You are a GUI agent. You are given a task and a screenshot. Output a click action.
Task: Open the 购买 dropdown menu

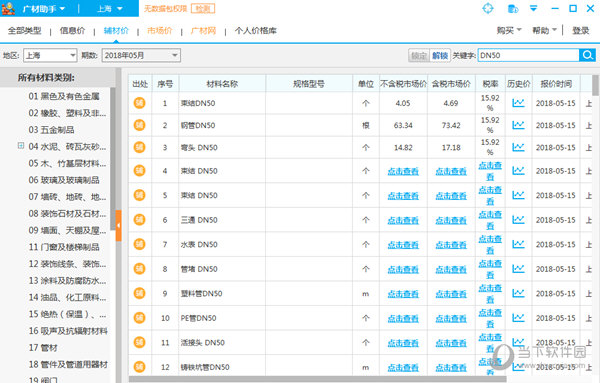click(509, 30)
